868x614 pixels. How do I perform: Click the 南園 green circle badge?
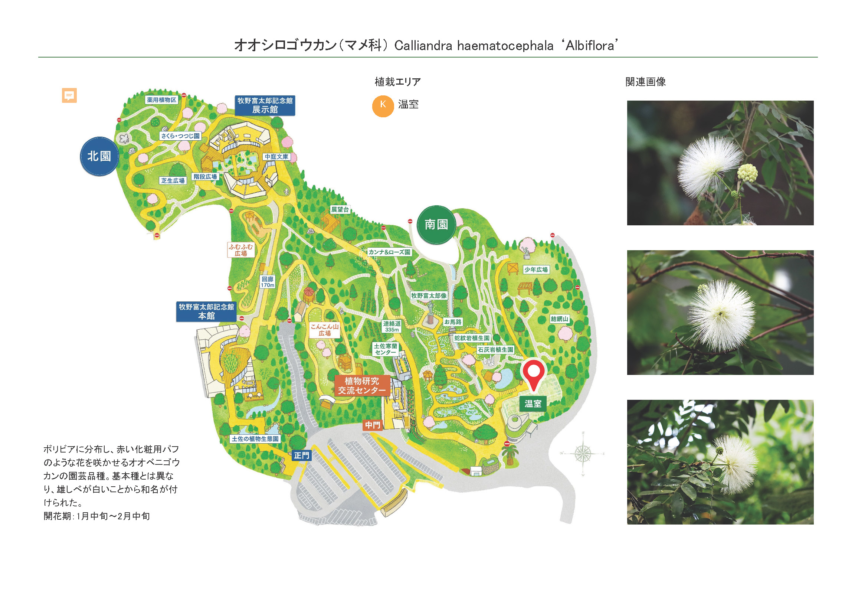[436, 225]
